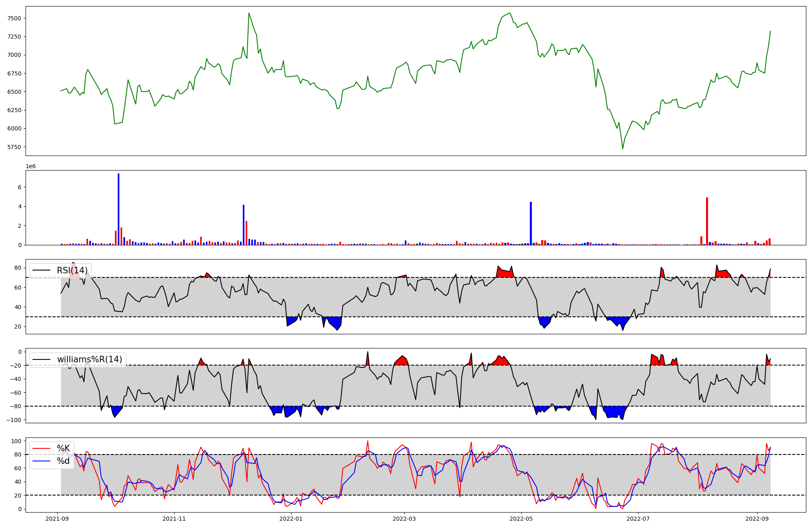Click the tallest red volume bar
The height and width of the screenshot is (528, 812).
coord(707,221)
